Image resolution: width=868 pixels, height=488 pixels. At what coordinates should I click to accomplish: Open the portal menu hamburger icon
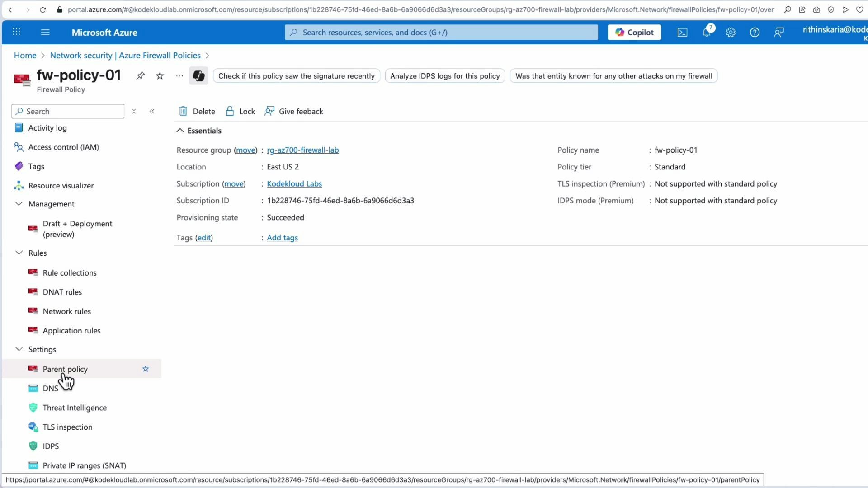tap(45, 32)
